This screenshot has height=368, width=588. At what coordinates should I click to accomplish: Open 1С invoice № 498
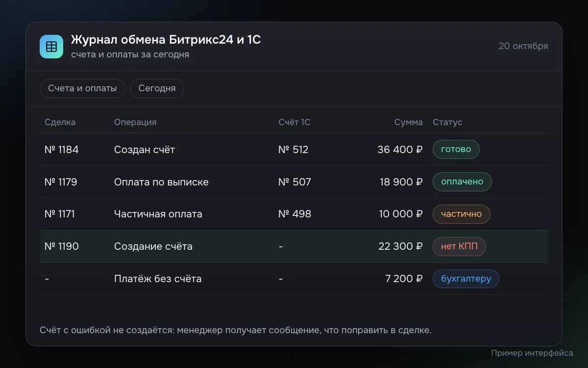tap(294, 214)
